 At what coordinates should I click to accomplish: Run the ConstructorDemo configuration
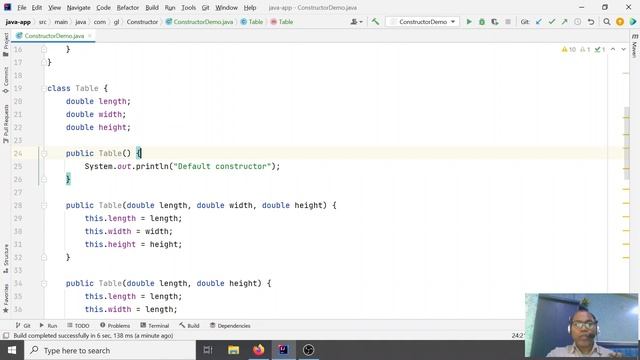469,22
